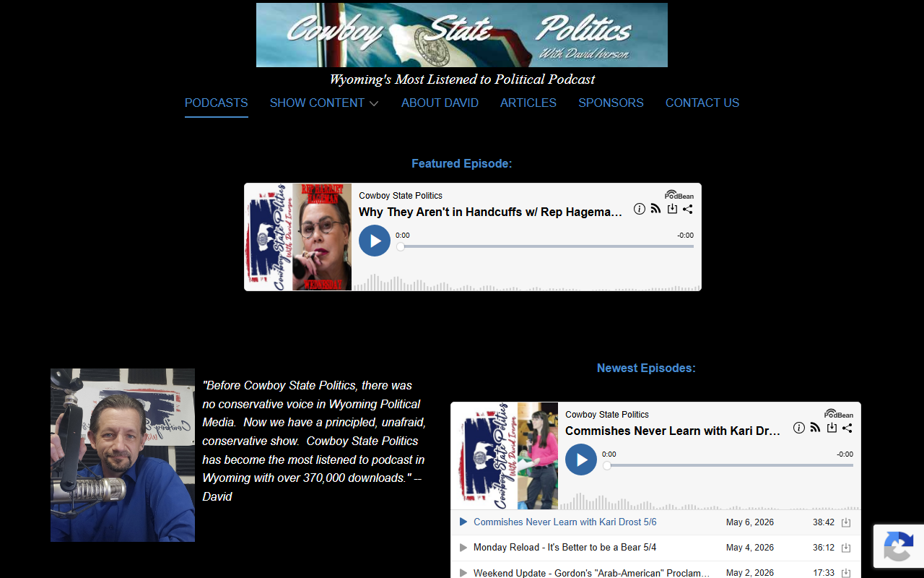This screenshot has height=578, width=924.
Task: Click May 2, 2026 date
Action: pos(750,573)
